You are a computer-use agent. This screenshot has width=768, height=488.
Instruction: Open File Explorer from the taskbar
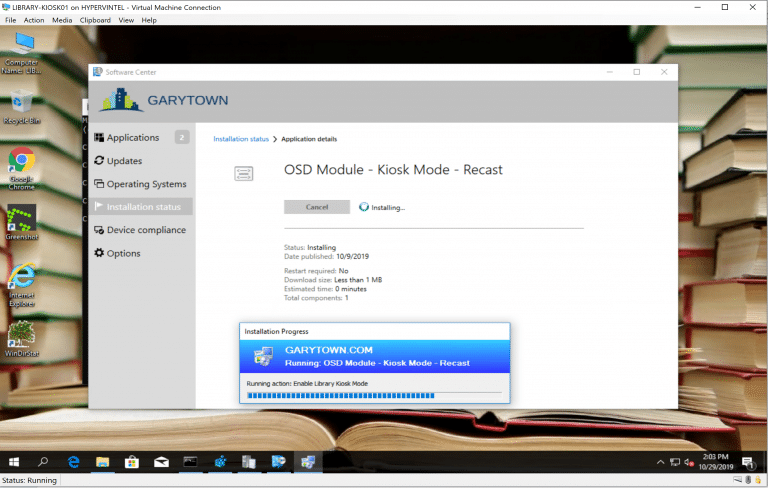(103, 462)
